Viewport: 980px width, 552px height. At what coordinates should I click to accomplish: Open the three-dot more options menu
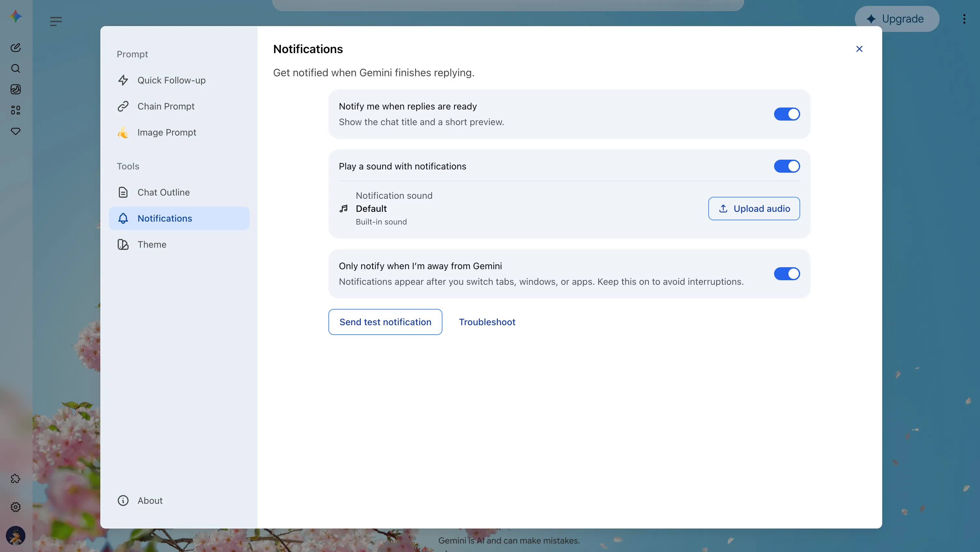pyautogui.click(x=964, y=19)
